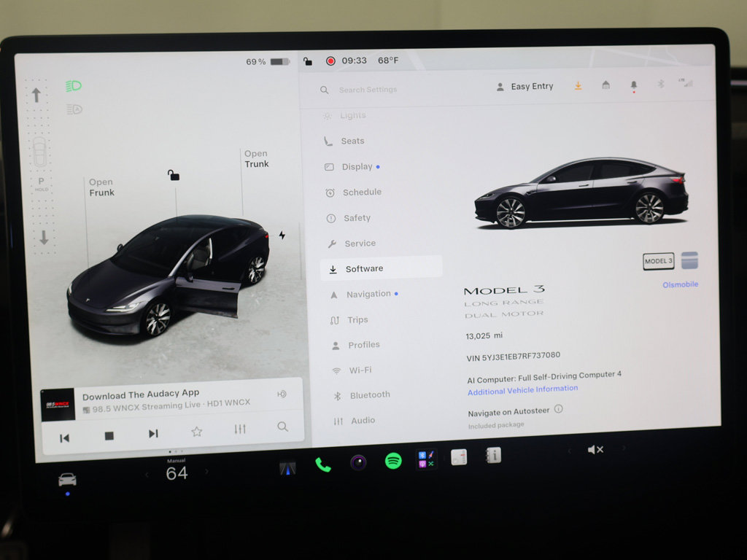Viewport: 747px width, 560px height.
Task: Tap the lock icon in status bar
Action: point(308,61)
